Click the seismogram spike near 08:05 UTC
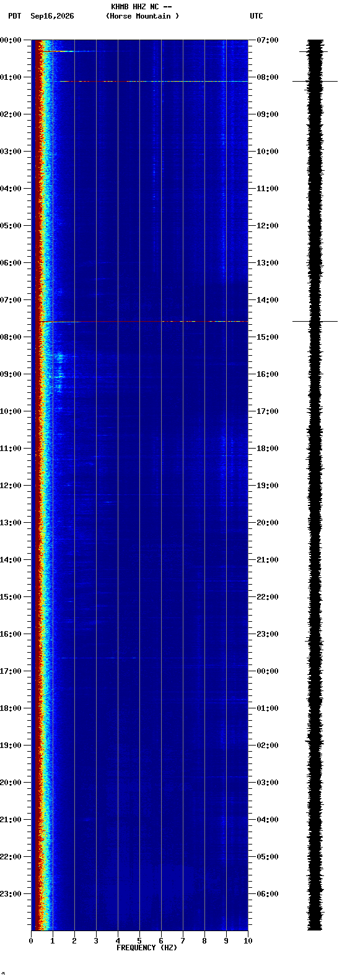This screenshot has width=342, height=980. tap(315, 81)
